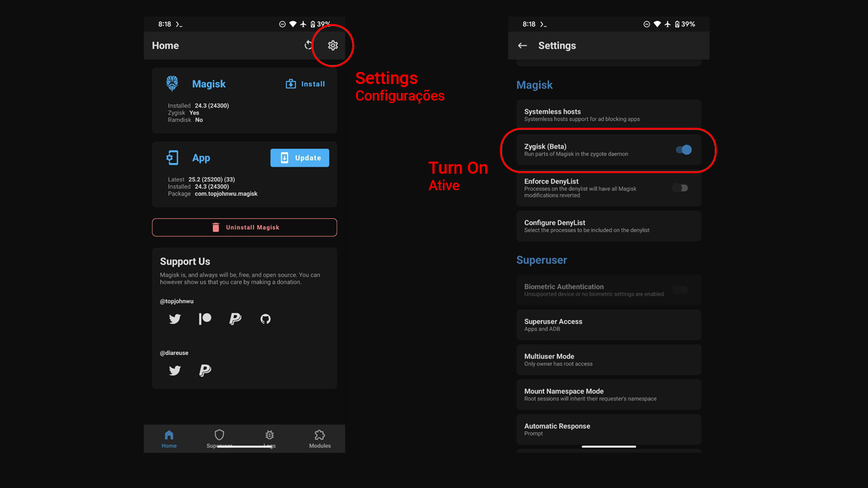Tap the Update button in the App card

pyautogui.click(x=300, y=158)
